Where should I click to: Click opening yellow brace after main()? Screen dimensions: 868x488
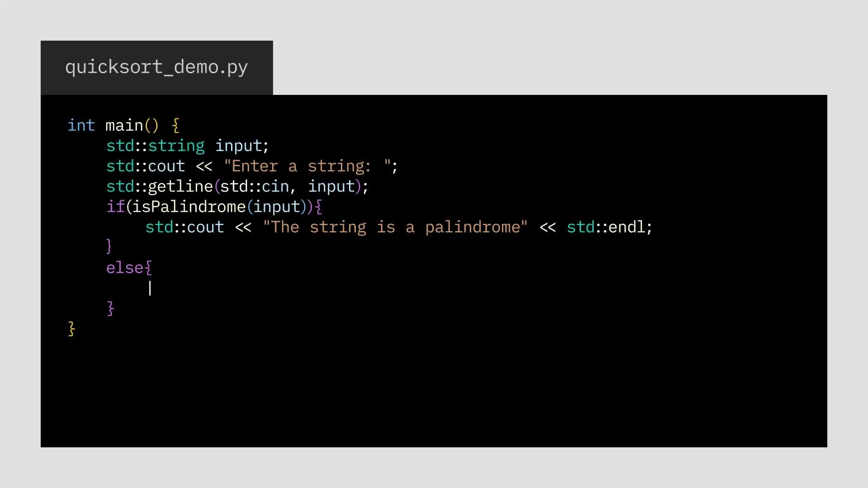click(176, 125)
